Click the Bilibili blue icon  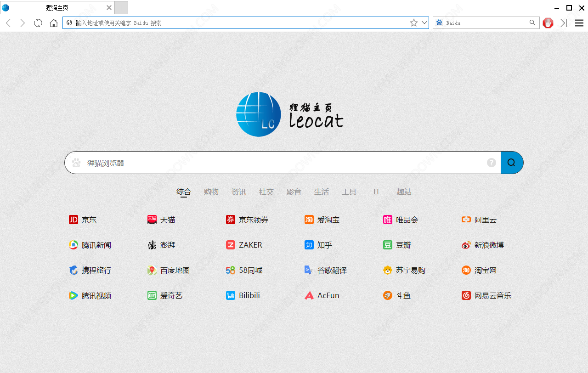click(231, 296)
